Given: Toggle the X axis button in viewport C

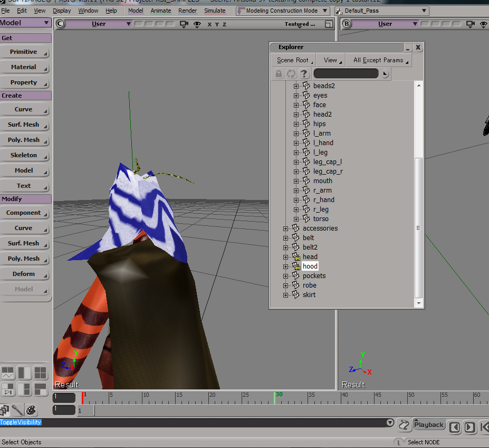Looking at the screenshot, I should (209, 24).
